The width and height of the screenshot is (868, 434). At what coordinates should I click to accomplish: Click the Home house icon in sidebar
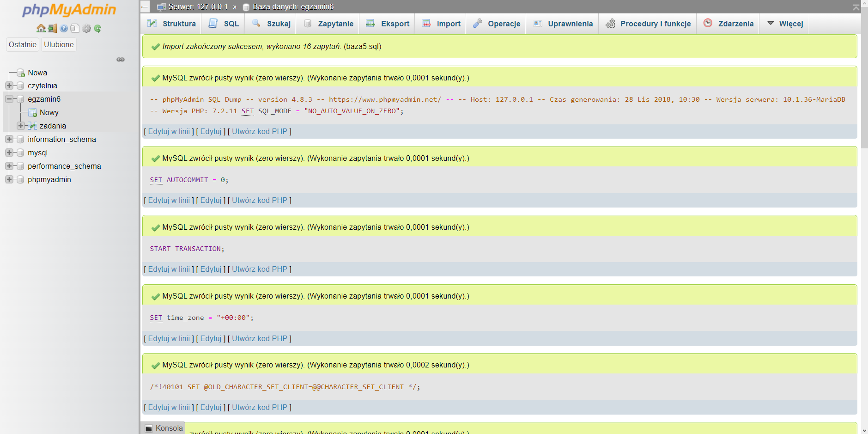[x=41, y=29]
